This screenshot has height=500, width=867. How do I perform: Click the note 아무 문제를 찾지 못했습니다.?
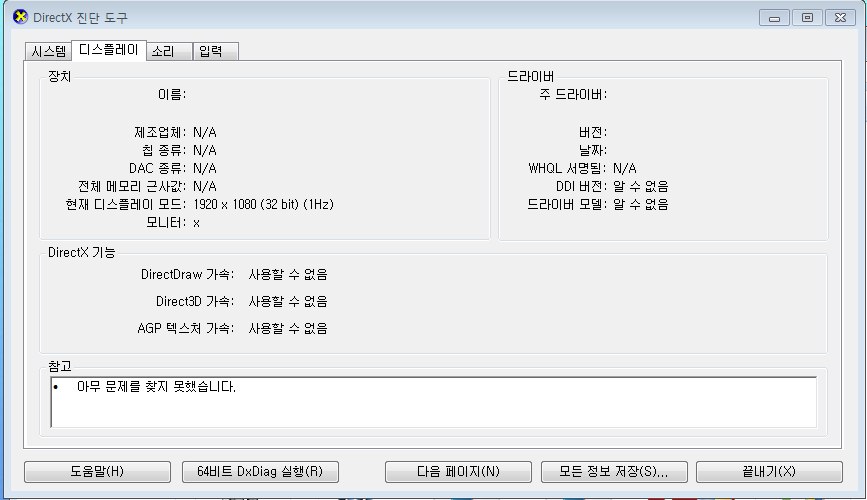[x=156, y=387]
